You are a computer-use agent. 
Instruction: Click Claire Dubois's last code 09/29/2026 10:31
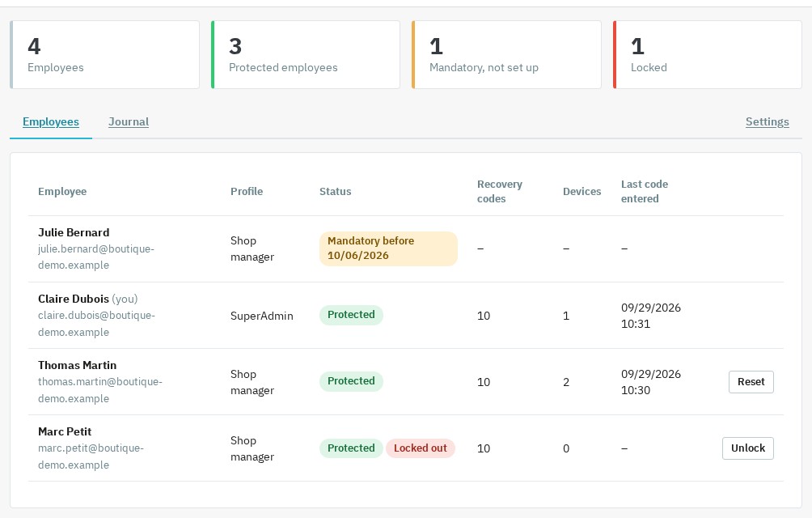tap(651, 316)
